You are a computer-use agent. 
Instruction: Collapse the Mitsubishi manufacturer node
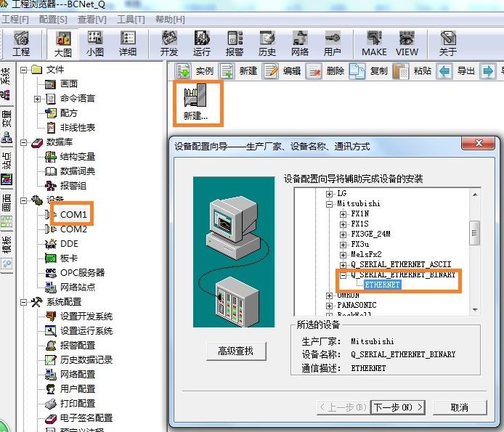pyautogui.click(x=329, y=204)
